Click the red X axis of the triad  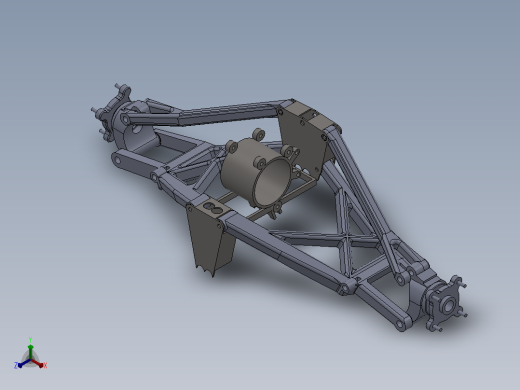[x=37, y=363]
